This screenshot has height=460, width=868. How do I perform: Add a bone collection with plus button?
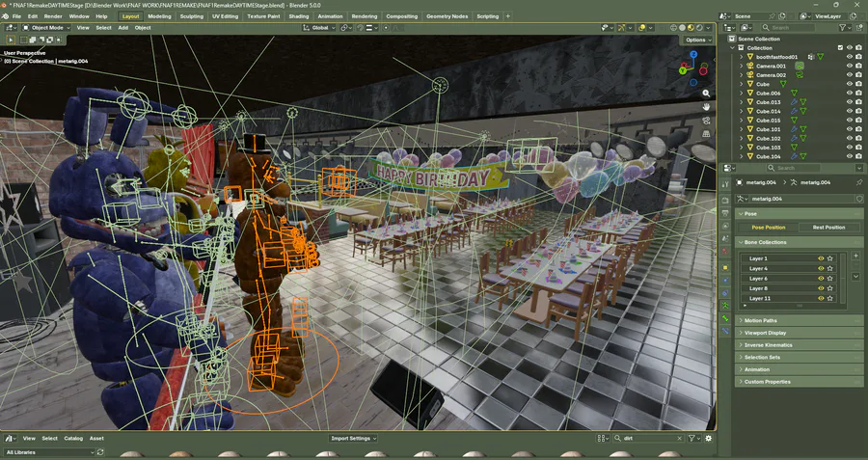[855, 257]
